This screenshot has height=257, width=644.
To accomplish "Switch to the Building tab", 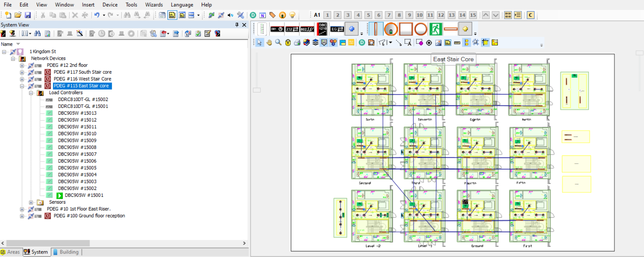I will [x=66, y=252].
